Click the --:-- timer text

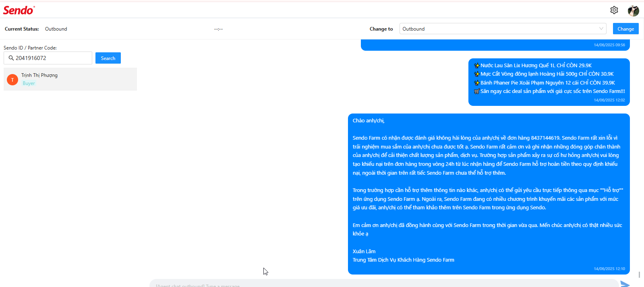[218, 29]
